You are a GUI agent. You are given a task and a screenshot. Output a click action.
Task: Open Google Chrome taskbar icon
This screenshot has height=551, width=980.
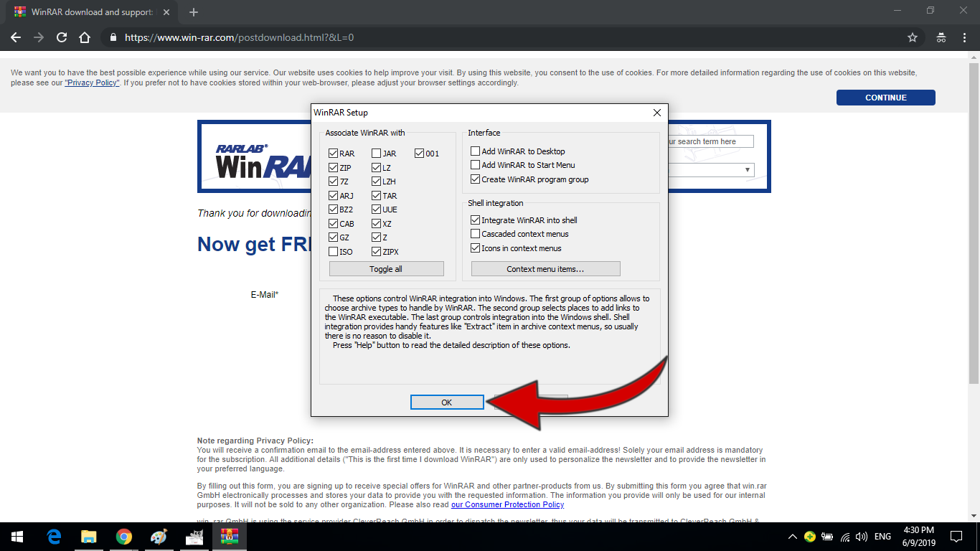pos(124,537)
